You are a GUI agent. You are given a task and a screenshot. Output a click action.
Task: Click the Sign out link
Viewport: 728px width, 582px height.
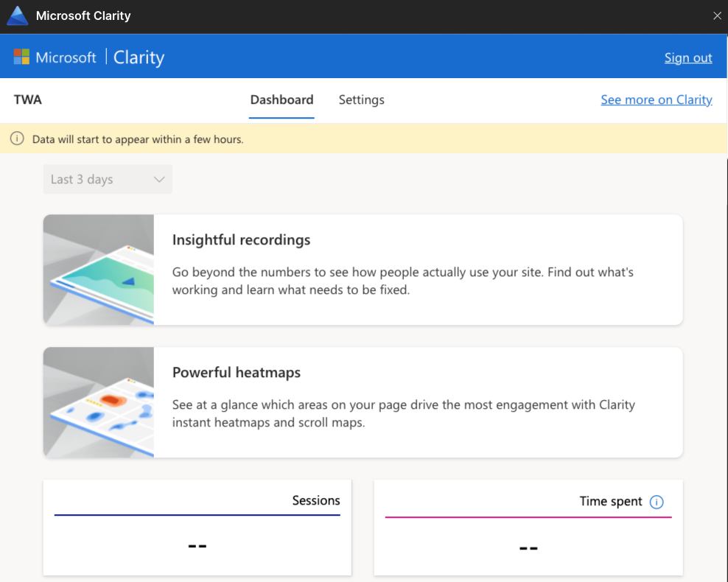click(687, 57)
